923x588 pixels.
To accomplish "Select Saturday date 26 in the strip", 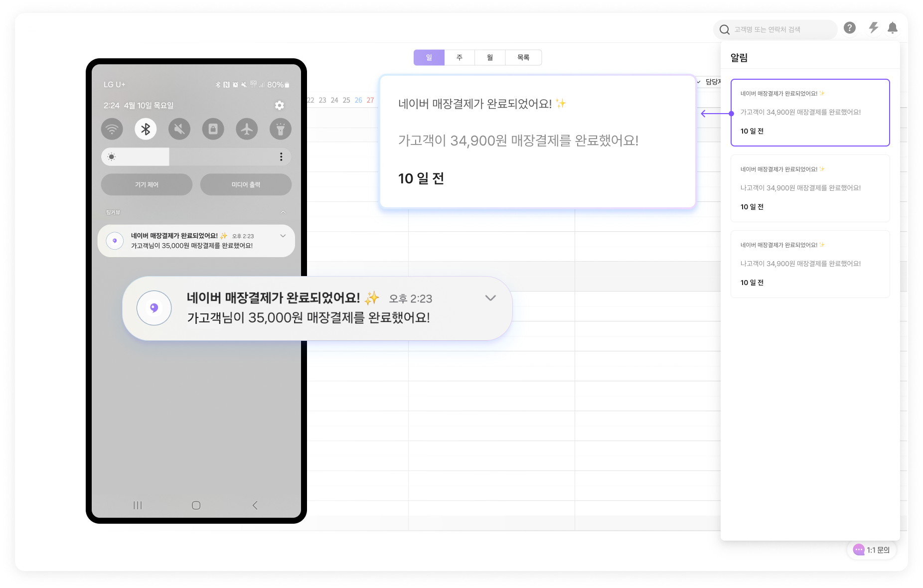I will click(358, 100).
